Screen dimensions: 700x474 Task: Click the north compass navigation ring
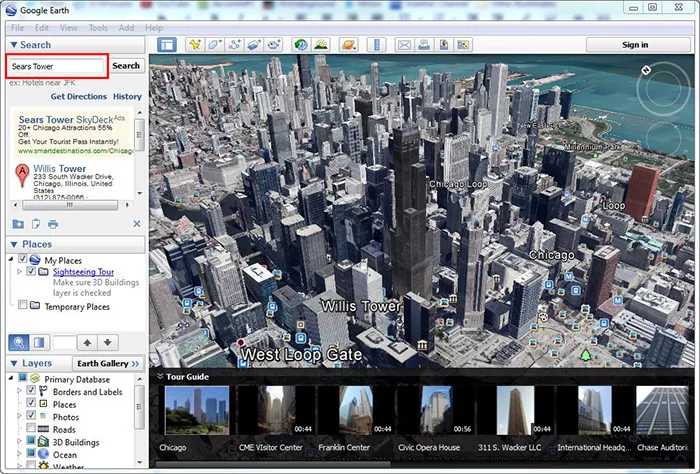(x=664, y=89)
